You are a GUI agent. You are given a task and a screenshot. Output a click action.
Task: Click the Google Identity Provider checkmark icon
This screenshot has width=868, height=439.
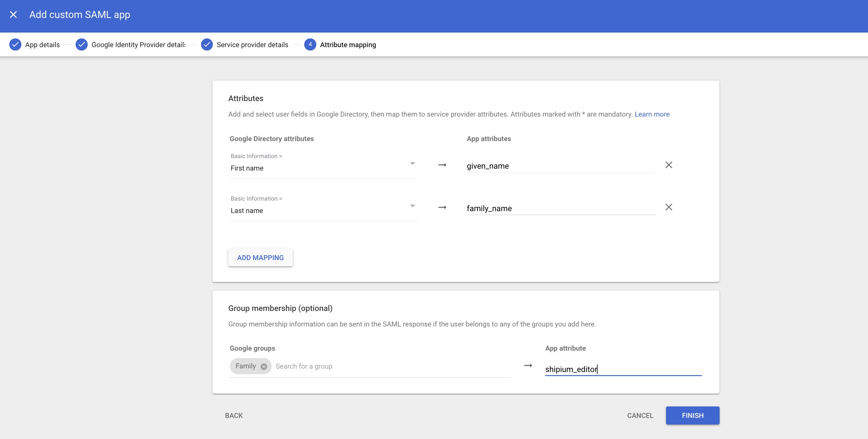[81, 45]
